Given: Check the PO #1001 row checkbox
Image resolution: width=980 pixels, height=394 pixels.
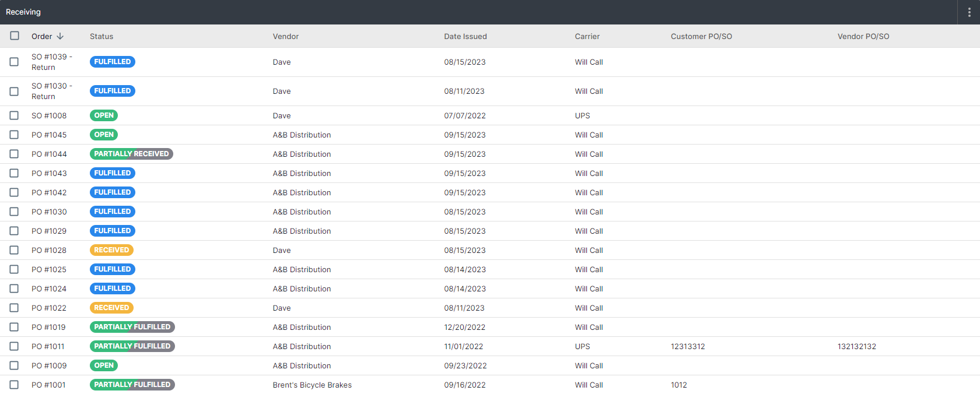Looking at the screenshot, I should coord(15,385).
